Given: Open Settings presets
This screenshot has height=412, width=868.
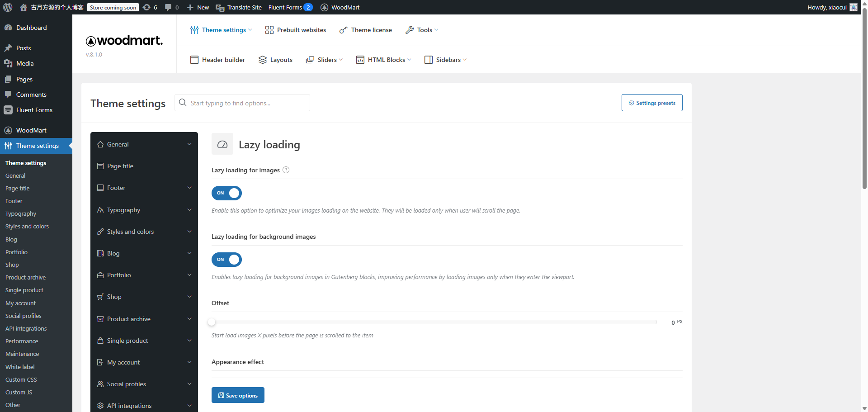Looking at the screenshot, I should point(651,103).
